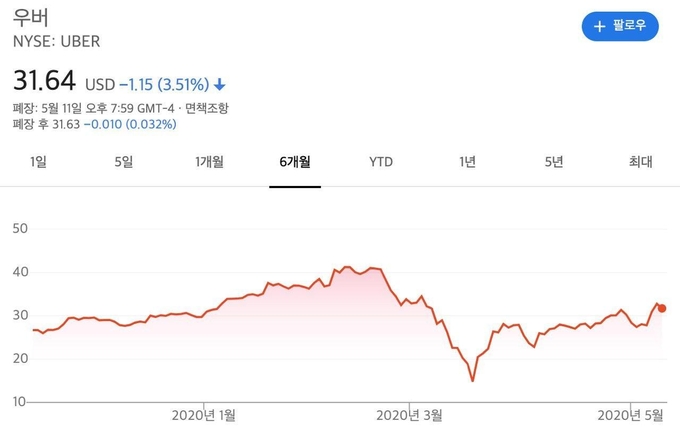680x431 pixels.
Task: Click the 2020년 5월 axis marker
Action: [x=630, y=415]
